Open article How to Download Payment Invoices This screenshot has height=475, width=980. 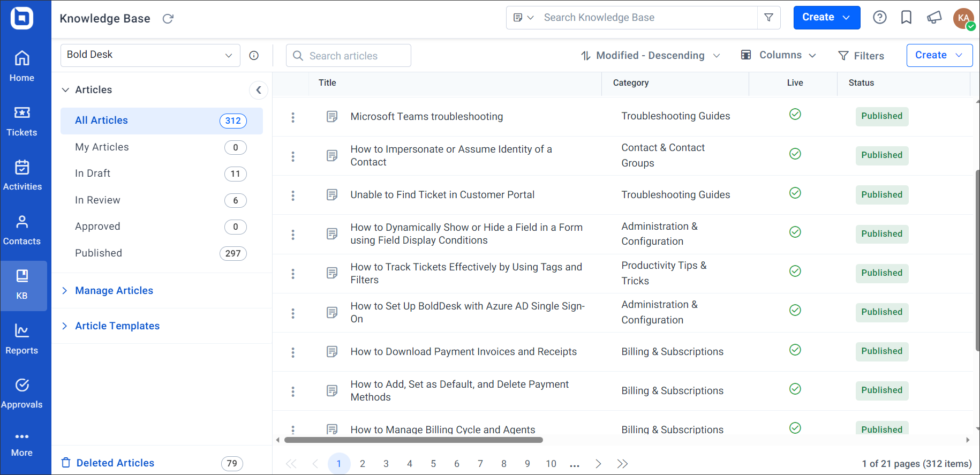coord(464,352)
